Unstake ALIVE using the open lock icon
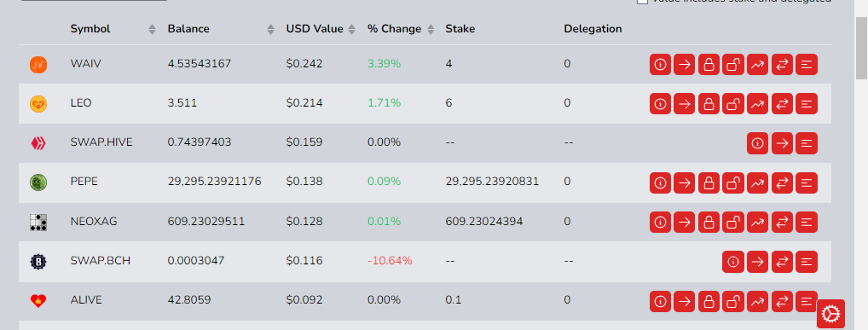The width and height of the screenshot is (868, 330). pos(733,301)
